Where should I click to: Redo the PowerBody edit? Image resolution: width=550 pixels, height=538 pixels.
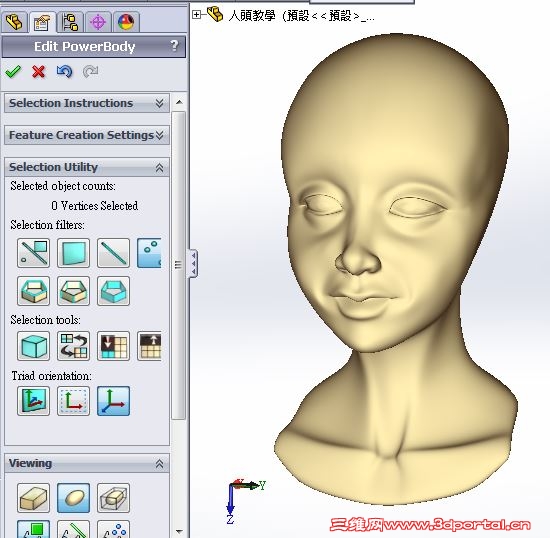[90, 72]
